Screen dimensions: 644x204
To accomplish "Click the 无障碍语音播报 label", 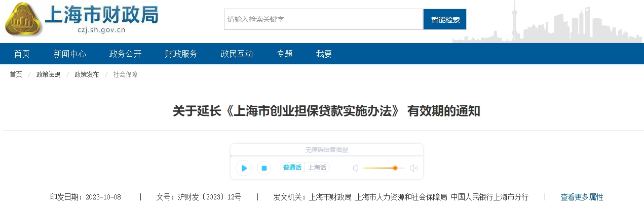I will click(x=327, y=150).
